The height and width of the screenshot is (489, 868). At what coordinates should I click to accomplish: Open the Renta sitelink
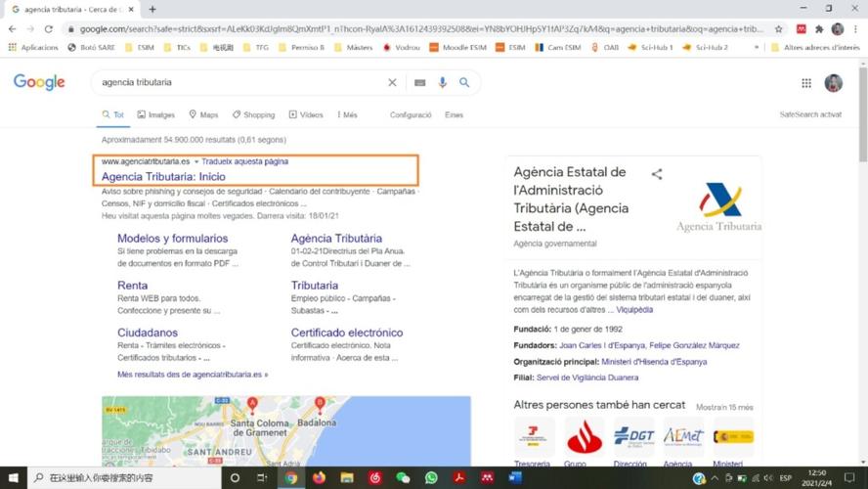click(132, 286)
